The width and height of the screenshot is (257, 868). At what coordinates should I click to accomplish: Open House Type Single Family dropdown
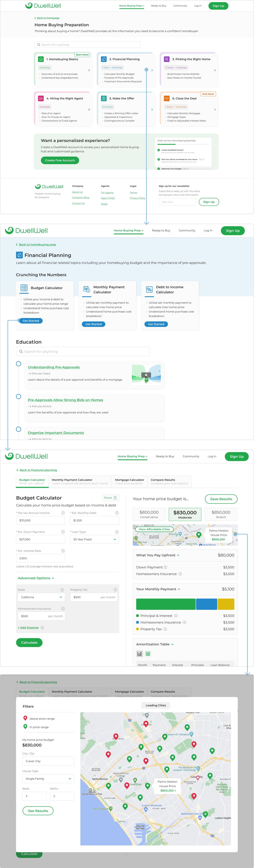point(48,779)
